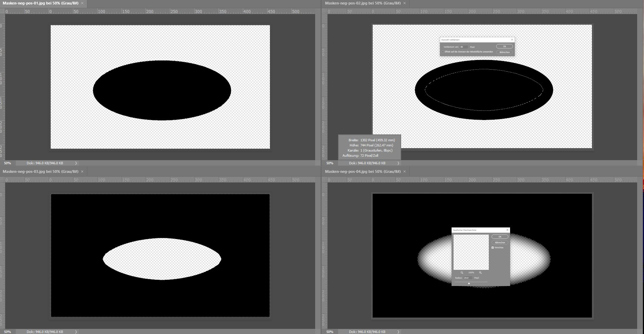Image resolution: width=644 pixels, height=334 pixels.
Task: Close the Auswahl verkleinern dialog
Action: [x=512, y=40]
